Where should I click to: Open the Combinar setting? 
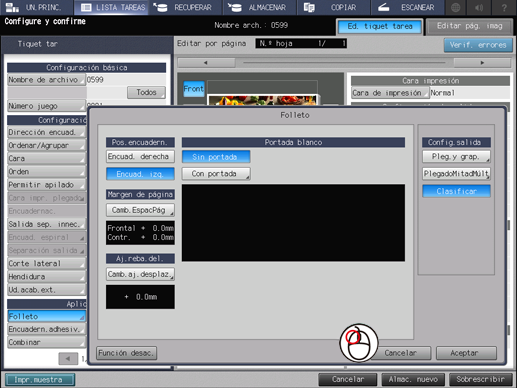tap(46, 342)
